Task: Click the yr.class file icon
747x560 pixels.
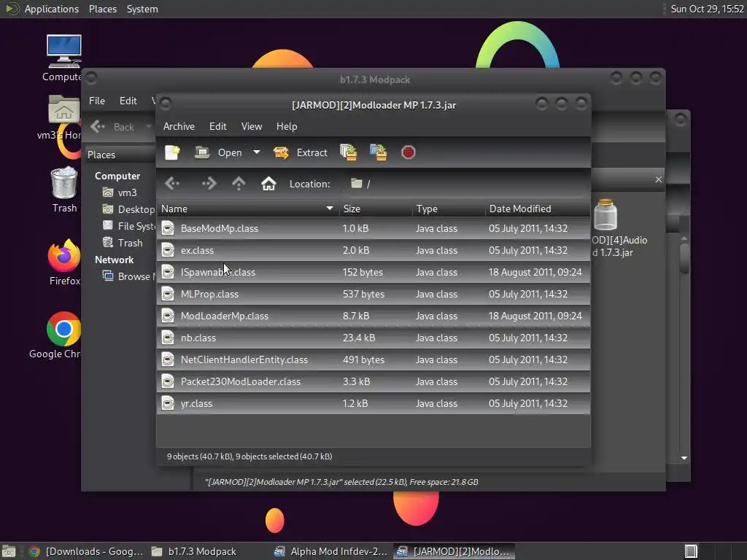Action: pos(168,404)
